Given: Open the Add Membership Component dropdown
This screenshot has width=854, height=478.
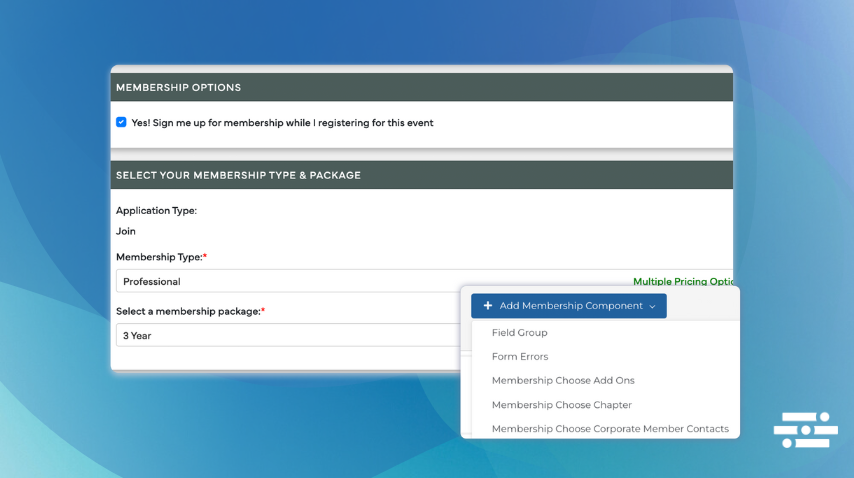Looking at the screenshot, I should (x=569, y=306).
